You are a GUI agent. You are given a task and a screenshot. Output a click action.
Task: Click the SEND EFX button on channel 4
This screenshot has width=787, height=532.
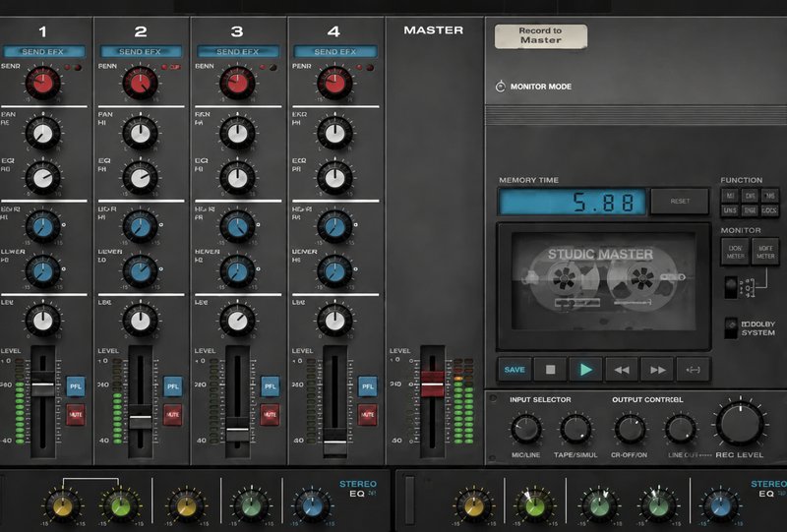pyautogui.click(x=334, y=52)
